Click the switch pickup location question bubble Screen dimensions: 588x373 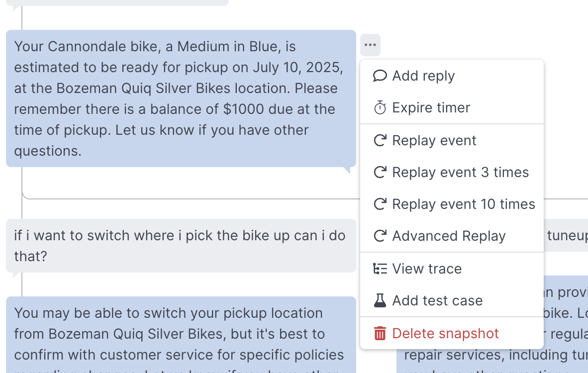(x=181, y=246)
